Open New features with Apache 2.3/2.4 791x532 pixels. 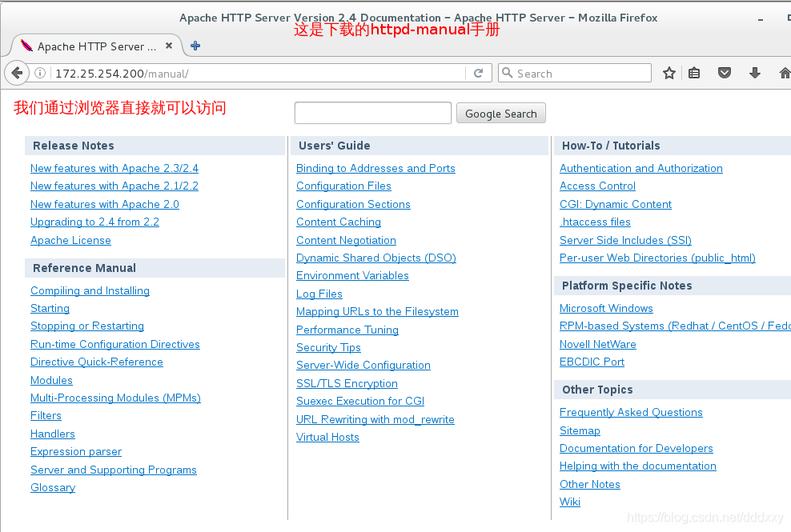114,168
